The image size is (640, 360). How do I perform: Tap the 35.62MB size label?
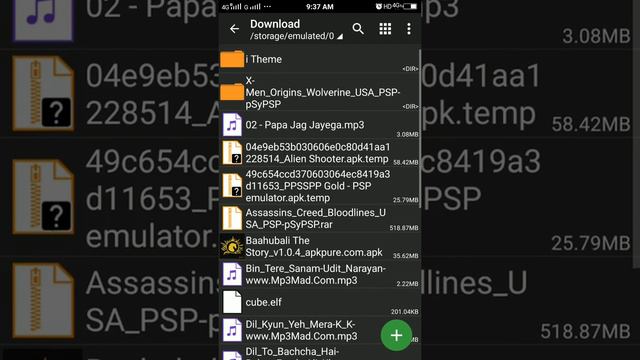click(x=406, y=256)
